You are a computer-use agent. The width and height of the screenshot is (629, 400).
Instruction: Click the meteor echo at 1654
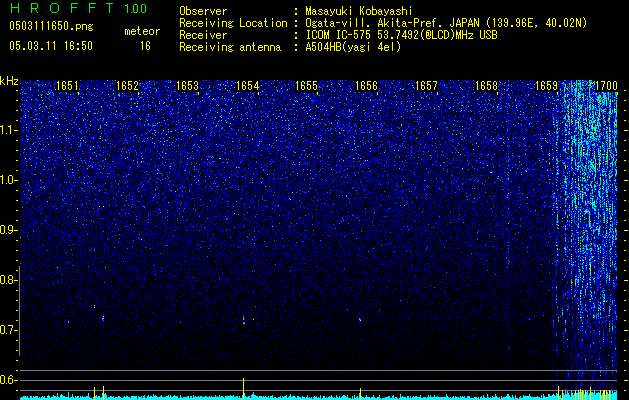click(x=243, y=319)
